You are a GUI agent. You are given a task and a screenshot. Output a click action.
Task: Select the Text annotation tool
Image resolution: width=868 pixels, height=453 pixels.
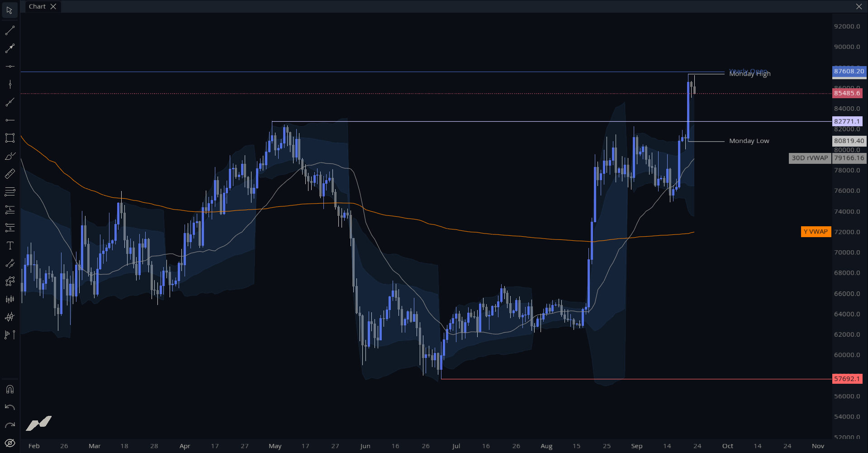coord(9,246)
